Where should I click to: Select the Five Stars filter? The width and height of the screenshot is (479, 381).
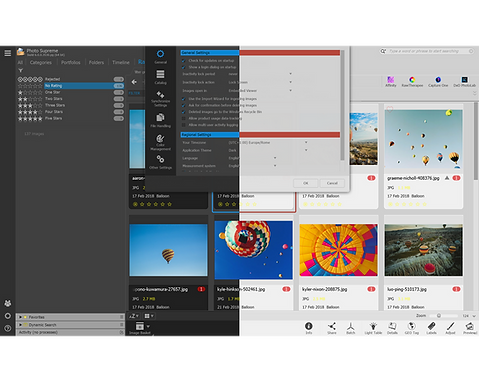70,118
